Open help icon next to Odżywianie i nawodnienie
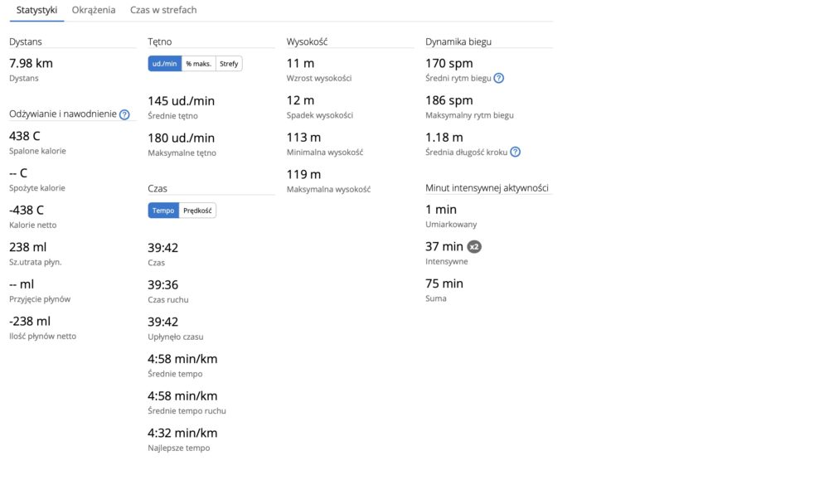 coord(124,114)
